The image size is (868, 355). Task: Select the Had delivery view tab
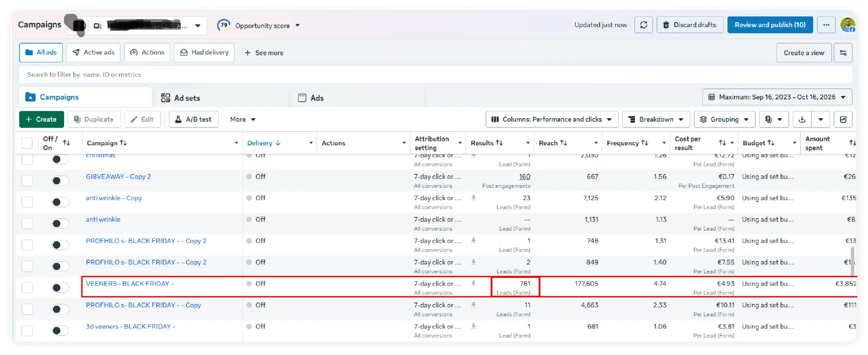(x=204, y=53)
